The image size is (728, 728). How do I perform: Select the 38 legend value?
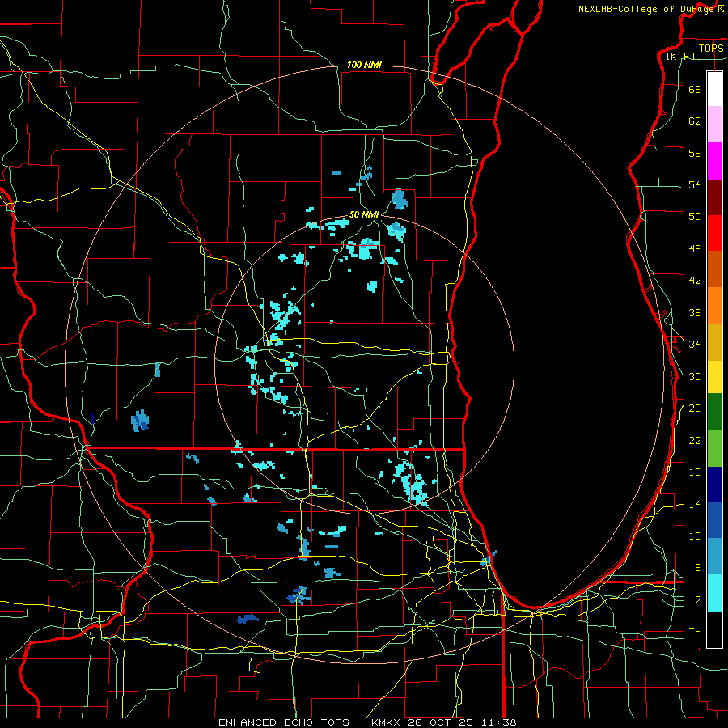coord(695,312)
